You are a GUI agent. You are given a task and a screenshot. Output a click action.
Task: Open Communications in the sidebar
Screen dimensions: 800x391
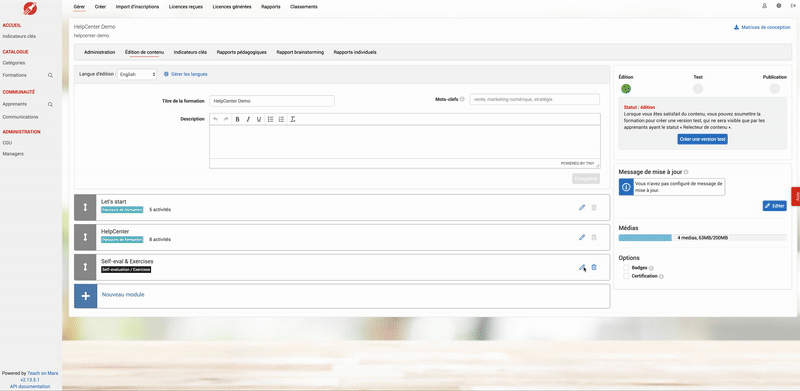point(20,117)
